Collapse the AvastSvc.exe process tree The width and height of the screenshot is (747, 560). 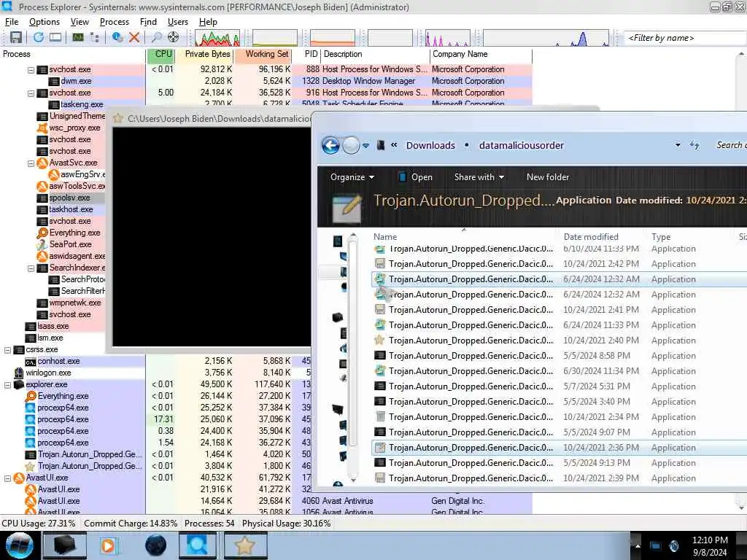coord(31,163)
